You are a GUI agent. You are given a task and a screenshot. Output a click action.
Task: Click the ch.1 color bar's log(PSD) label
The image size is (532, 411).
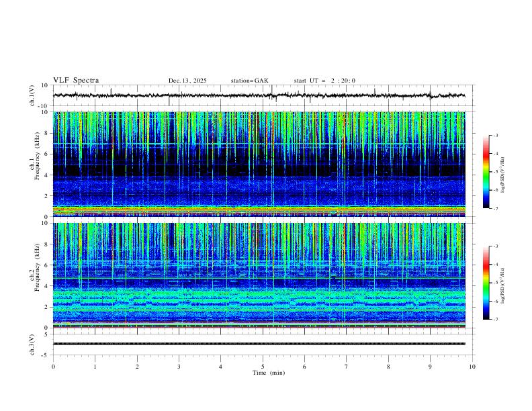point(502,175)
